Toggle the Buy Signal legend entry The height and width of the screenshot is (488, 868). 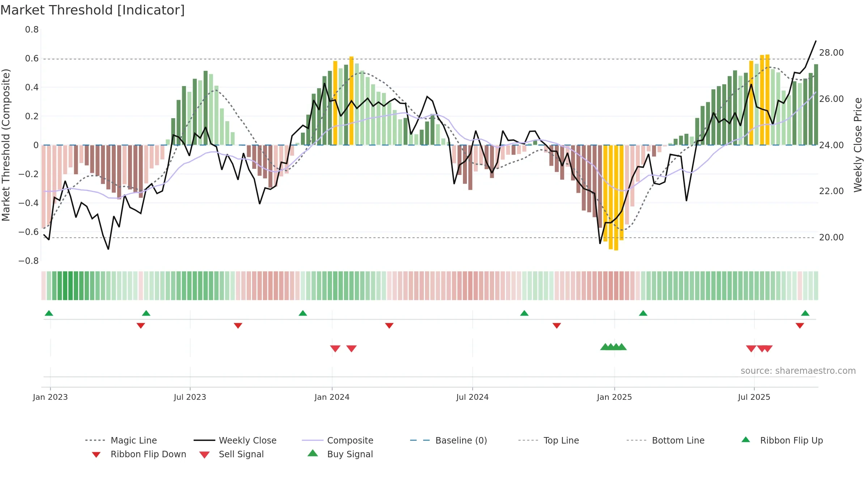coord(340,454)
